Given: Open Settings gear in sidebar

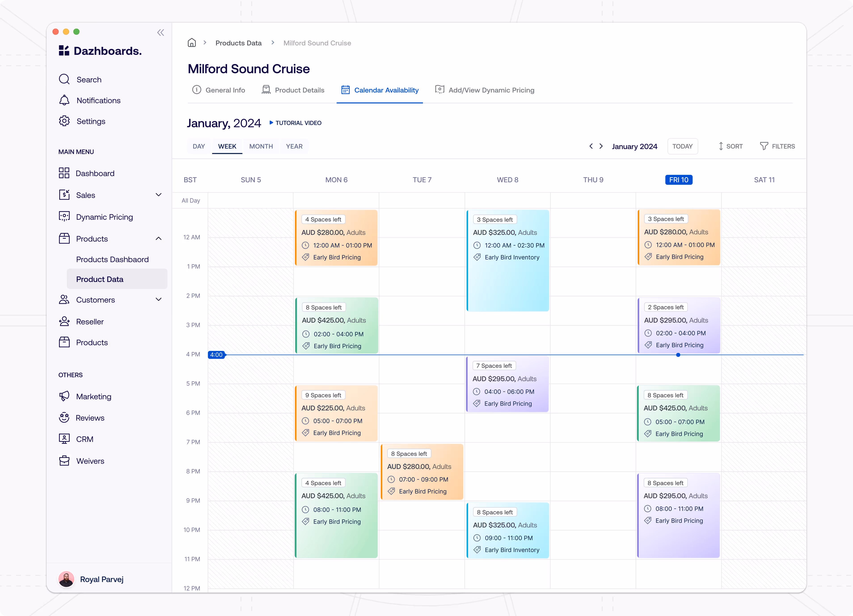Looking at the screenshot, I should 64,121.
